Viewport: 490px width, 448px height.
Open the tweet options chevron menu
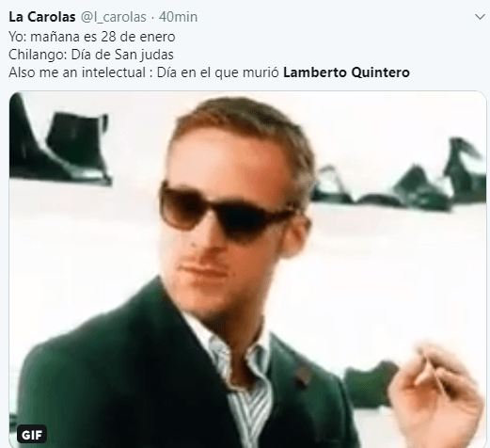point(480,17)
